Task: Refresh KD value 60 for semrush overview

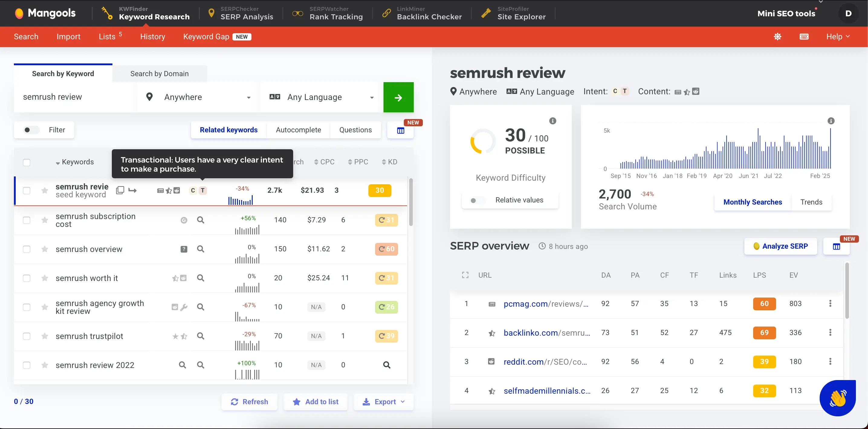Action: 386,249
